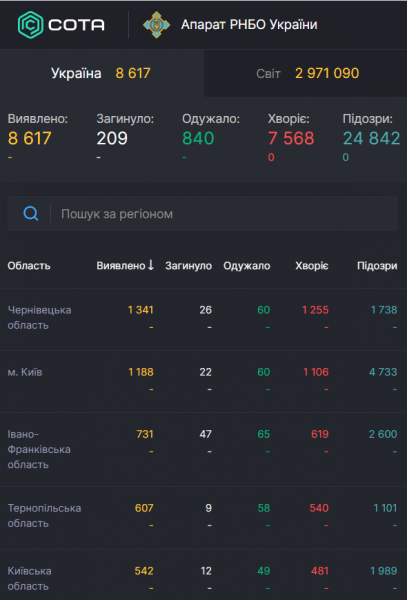Click Київська область deaths value 12
The image size is (407, 600).
206,571
